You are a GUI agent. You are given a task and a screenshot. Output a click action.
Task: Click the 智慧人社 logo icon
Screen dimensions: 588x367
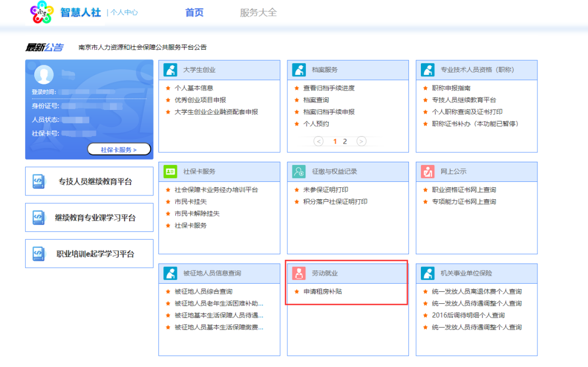tap(43, 13)
